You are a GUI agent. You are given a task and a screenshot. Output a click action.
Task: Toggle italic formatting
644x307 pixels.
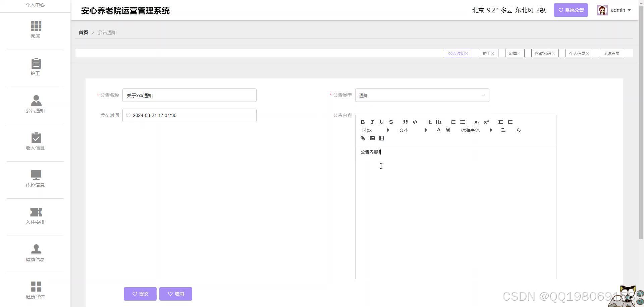coord(372,122)
